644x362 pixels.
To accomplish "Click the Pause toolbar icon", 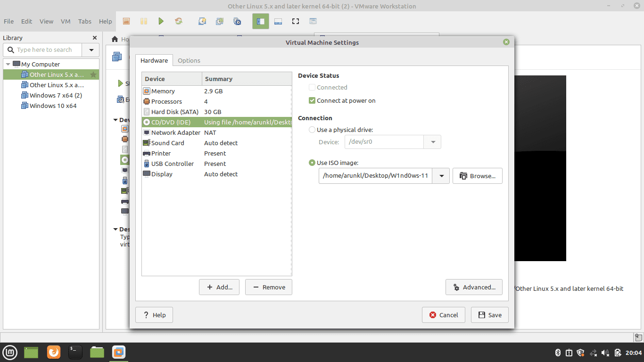I will coord(144,21).
